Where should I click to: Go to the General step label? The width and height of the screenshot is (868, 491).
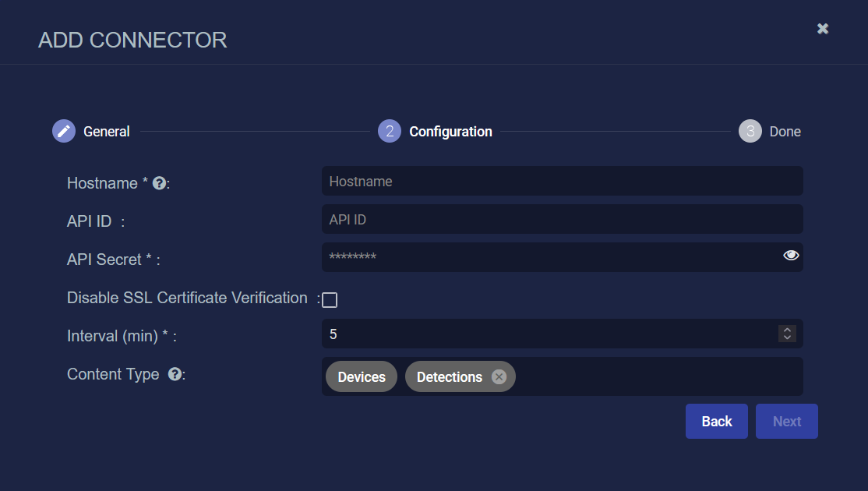tap(107, 132)
